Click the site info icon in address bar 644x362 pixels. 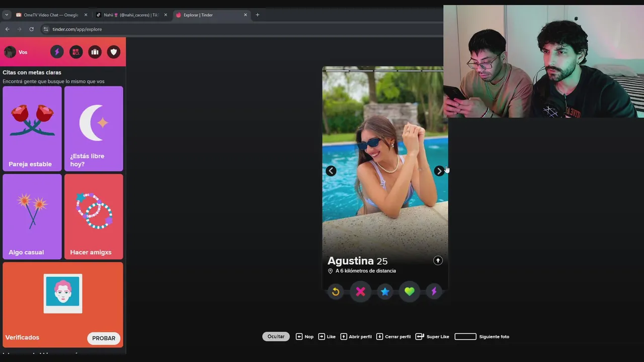click(46, 29)
